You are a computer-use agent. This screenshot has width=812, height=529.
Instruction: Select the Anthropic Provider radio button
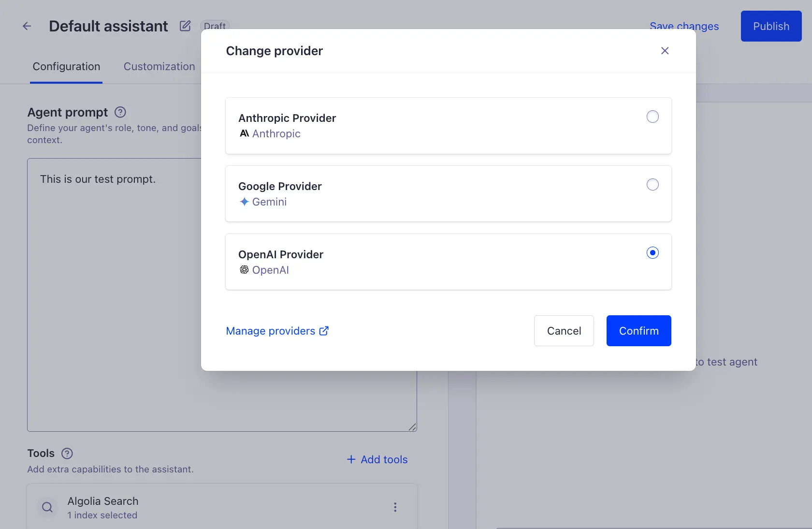point(652,117)
